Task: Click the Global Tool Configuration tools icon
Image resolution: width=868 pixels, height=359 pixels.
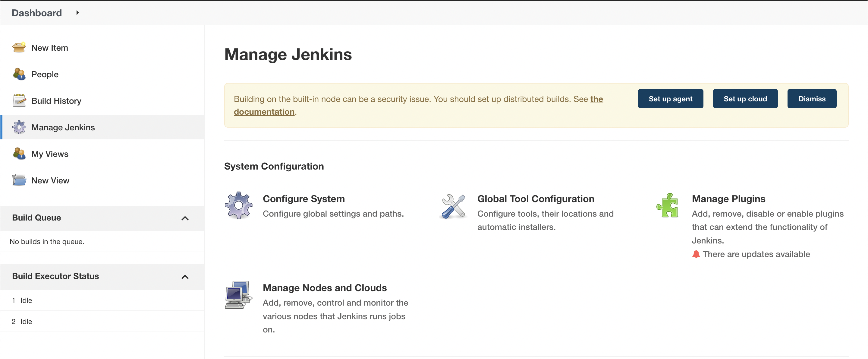Action: coord(453,206)
